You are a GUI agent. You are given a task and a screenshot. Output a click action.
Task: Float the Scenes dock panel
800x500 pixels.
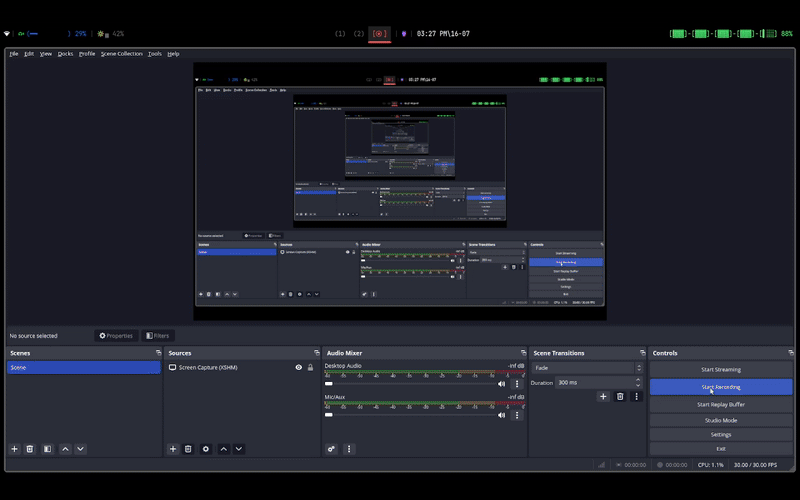(158, 353)
